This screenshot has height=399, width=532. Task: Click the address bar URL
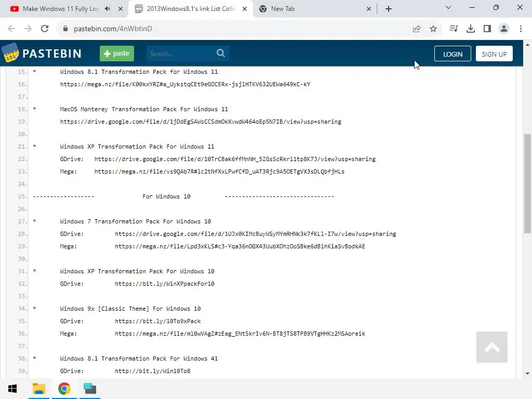tap(113, 29)
